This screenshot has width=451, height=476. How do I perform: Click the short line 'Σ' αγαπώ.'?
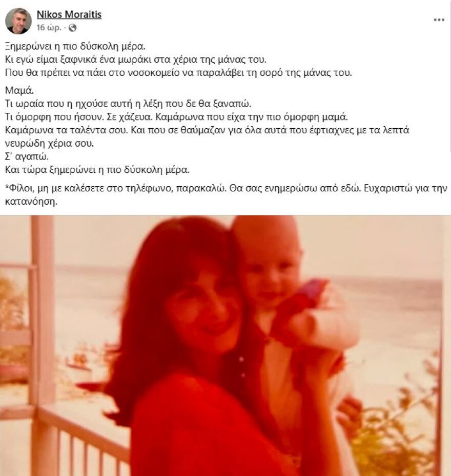pos(27,156)
